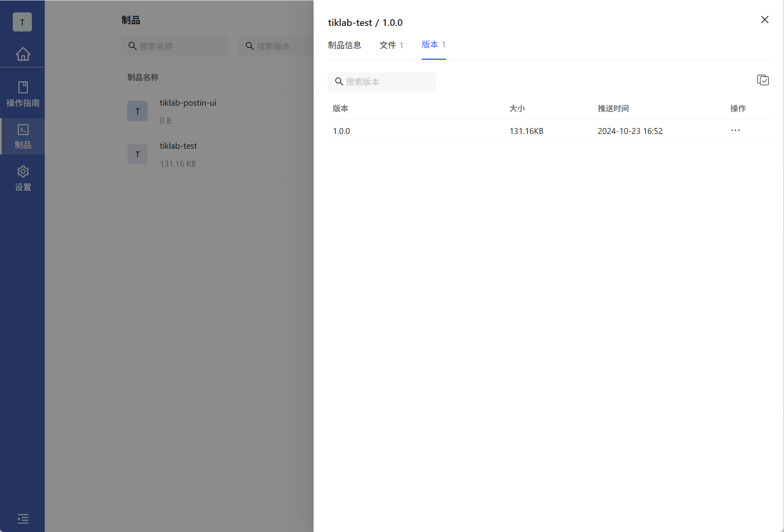784x532 pixels.
Task: Click the T workspace avatar at top
Action: pyautogui.click(x=22, y=22)
